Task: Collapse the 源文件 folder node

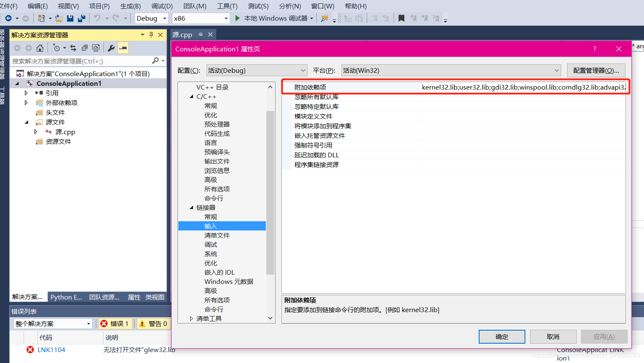Action: click(27, 122)
